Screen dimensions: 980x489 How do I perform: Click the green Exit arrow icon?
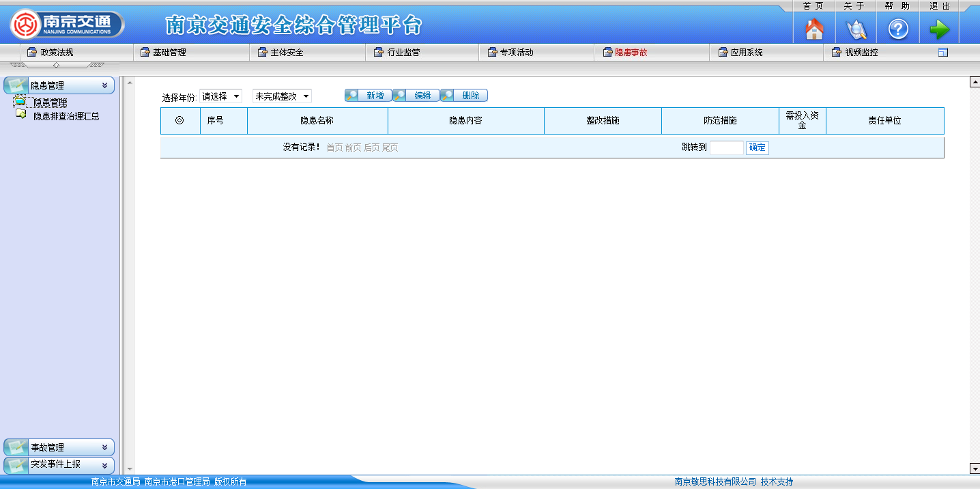940,29
